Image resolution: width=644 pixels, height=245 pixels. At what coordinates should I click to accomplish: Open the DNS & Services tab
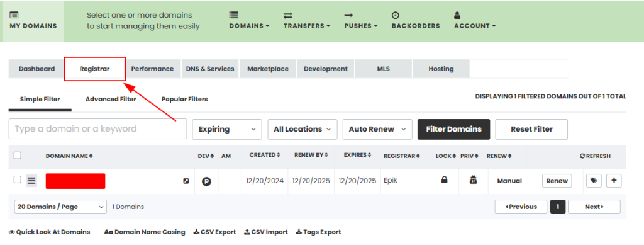pos(210,69)
